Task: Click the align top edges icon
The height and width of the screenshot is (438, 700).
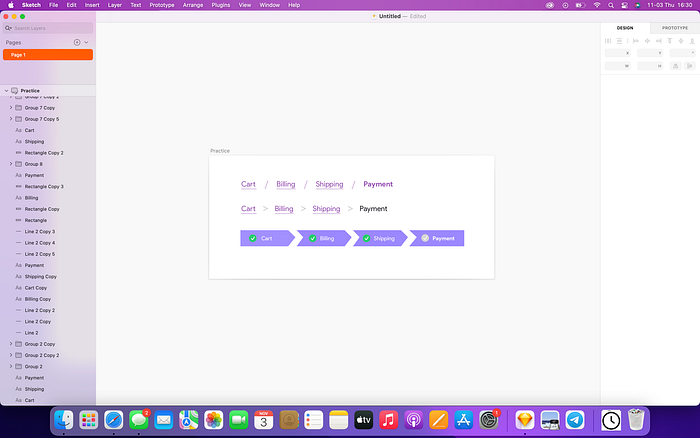Action: pyautogui.click(x=670, y=41)
